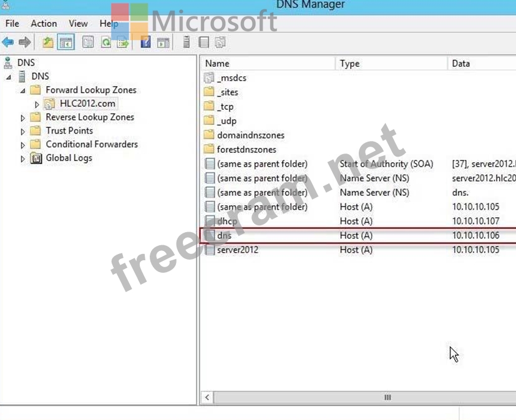
Task: Toggle the Show/Hide Console Tree icon
Action: (66, 42)
